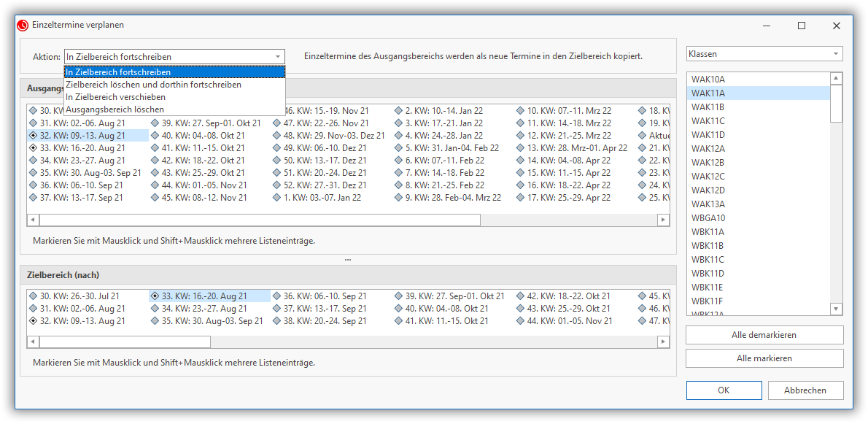868x424 pixels.
Task: Deselect the marked 32. KW: 09.-13. Aug 21 in Zielbereich
Action: pyautogui.click(x=34, y=321)
